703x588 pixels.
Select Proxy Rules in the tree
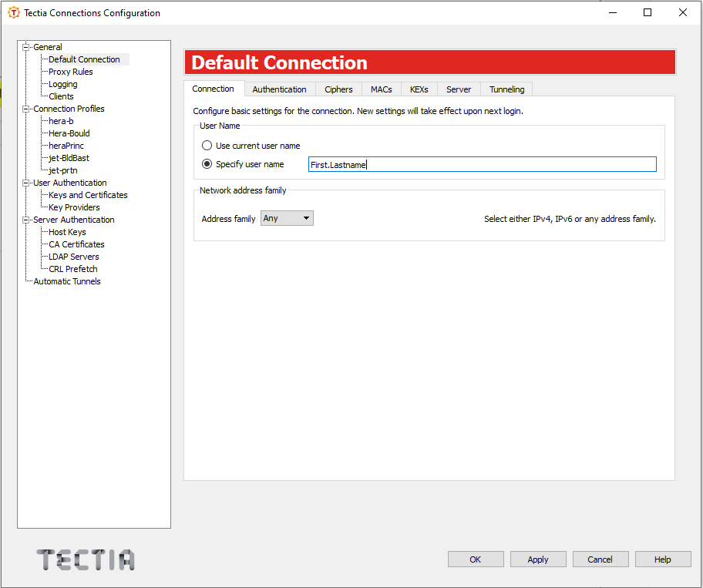[71, 72]
